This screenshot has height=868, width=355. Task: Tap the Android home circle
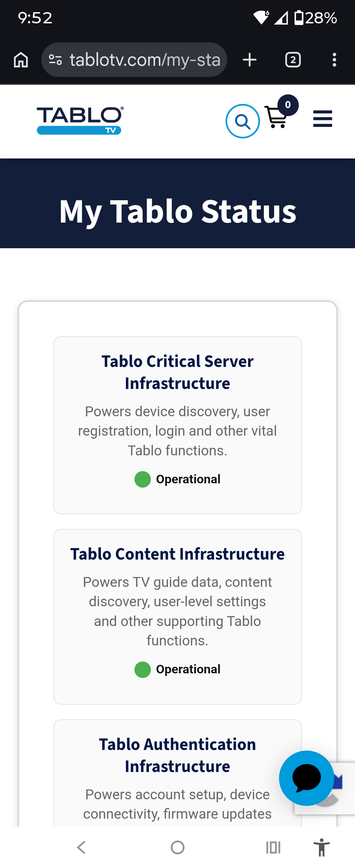coord(177,847)
